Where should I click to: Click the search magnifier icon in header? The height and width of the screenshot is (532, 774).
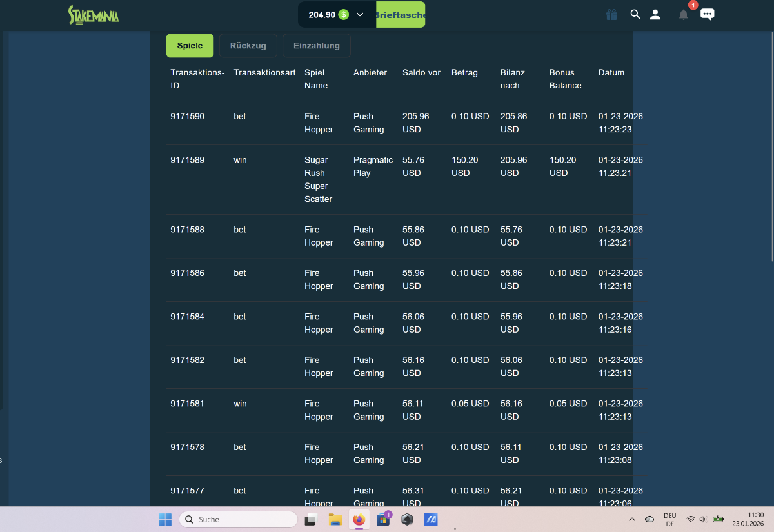[x=635, y=14]
